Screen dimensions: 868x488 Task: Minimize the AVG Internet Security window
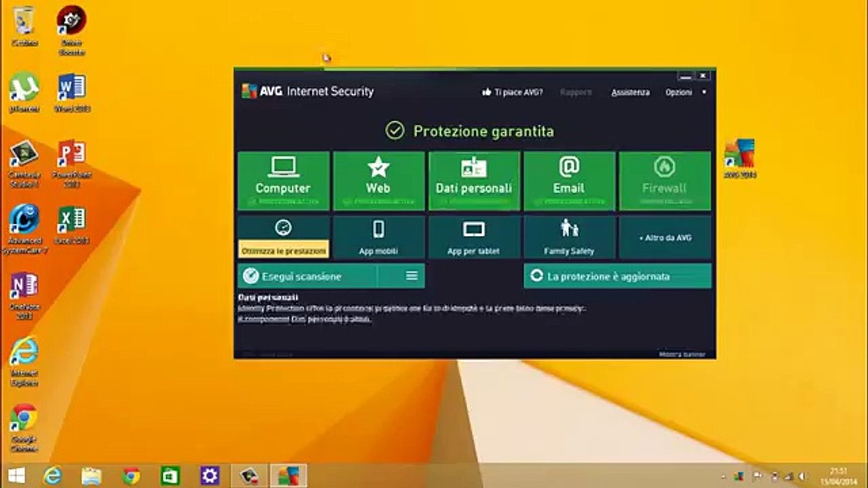(x=686, y=75)
